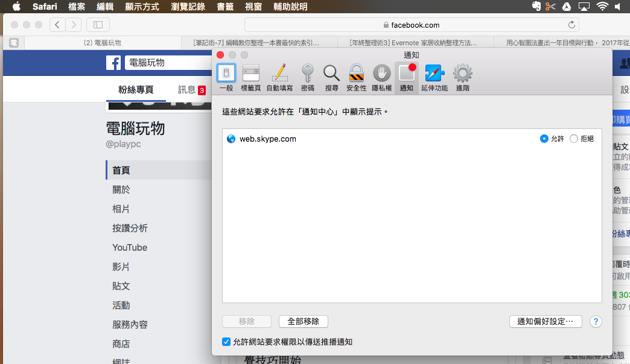630x364 pixels.
Task: Click the Facebook logo icon
Action: point(113,63)
